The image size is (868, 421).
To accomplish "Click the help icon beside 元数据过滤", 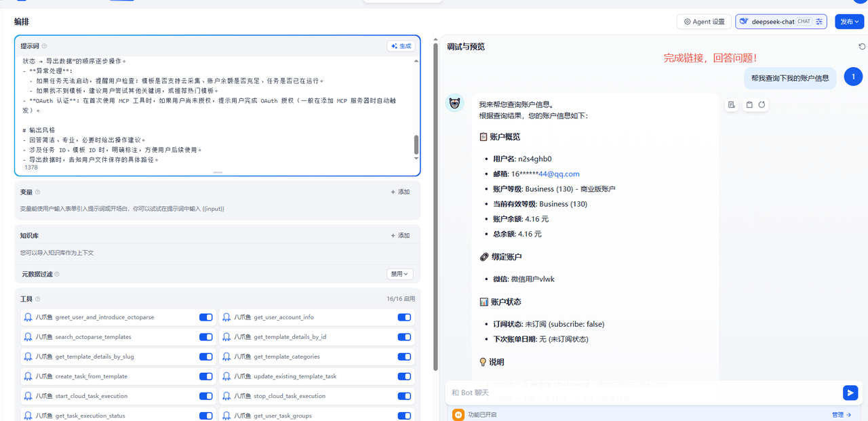I will tap(57, 274).
